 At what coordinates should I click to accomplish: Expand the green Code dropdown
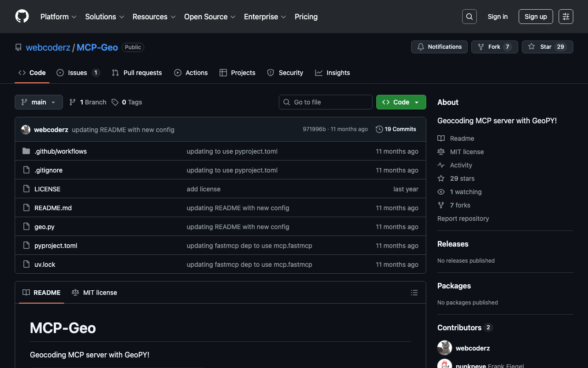[401, 102]
